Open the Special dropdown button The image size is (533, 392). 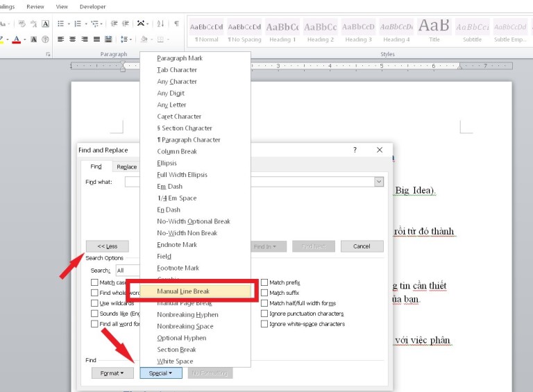tap(161, 373)
